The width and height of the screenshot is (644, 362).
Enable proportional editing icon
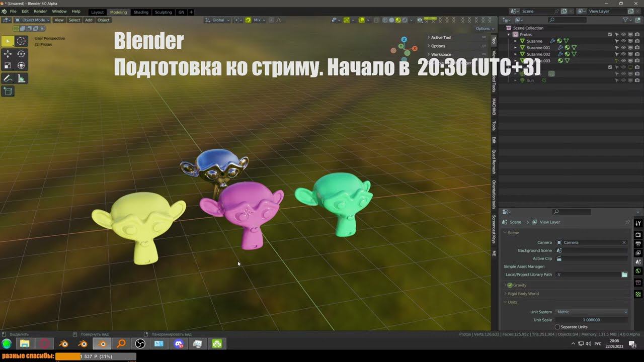pyautogui.click(x=271, y=20)
